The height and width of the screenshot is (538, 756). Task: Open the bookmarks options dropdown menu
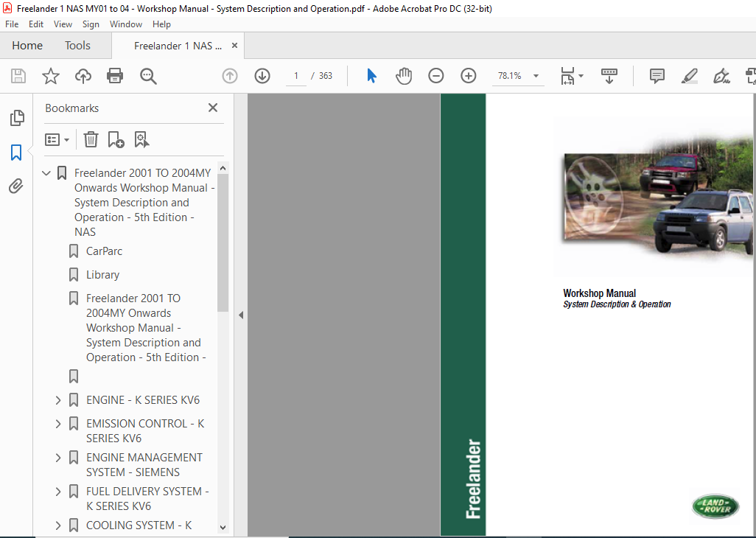pyautogui.click(x=57, y=140)
